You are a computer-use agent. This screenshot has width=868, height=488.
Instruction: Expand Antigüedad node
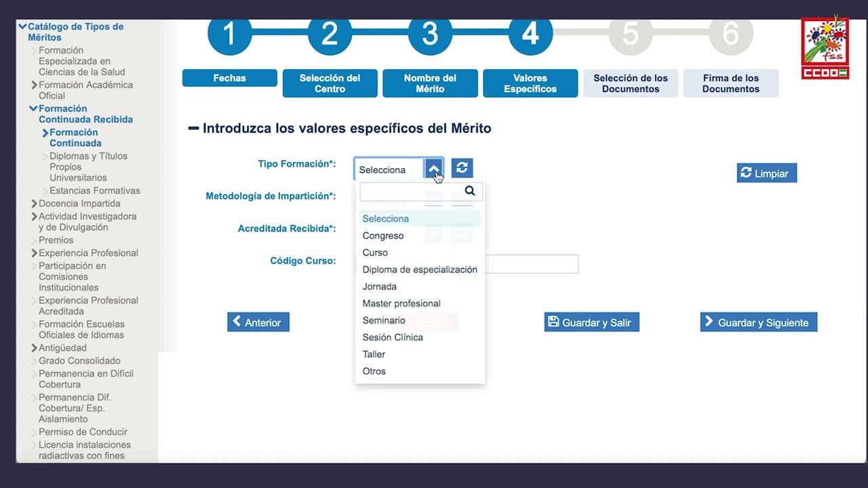point(34,348)
